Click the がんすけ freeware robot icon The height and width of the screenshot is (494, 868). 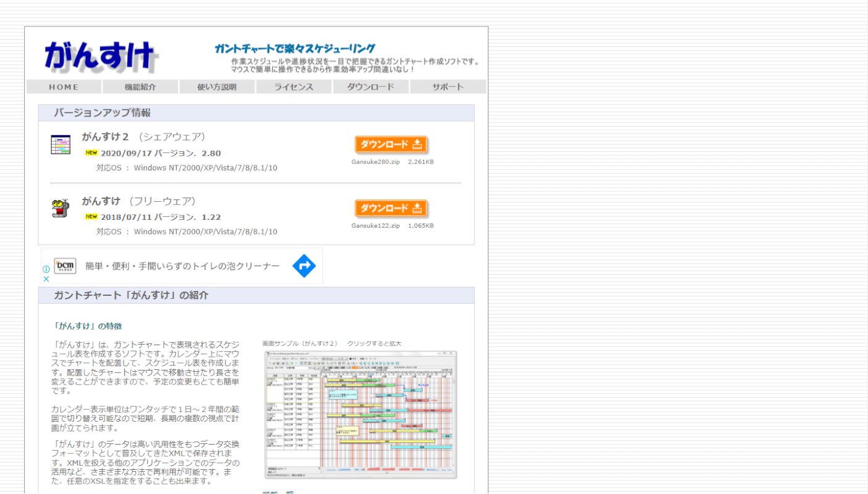[x=60, y=209]
